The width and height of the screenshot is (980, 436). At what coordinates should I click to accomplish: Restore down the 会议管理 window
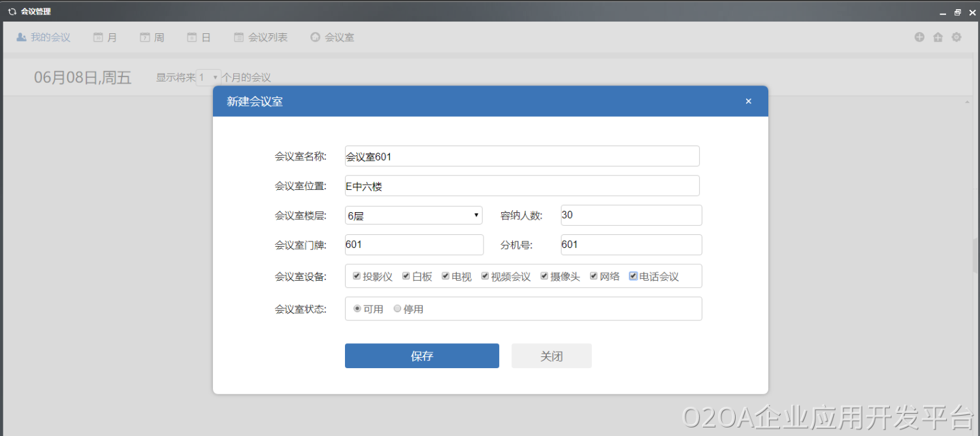coord(958,12)
